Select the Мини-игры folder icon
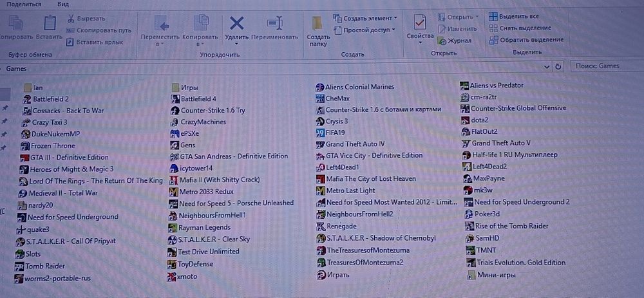This screenshot has height=298, width=644. point(471,275)
